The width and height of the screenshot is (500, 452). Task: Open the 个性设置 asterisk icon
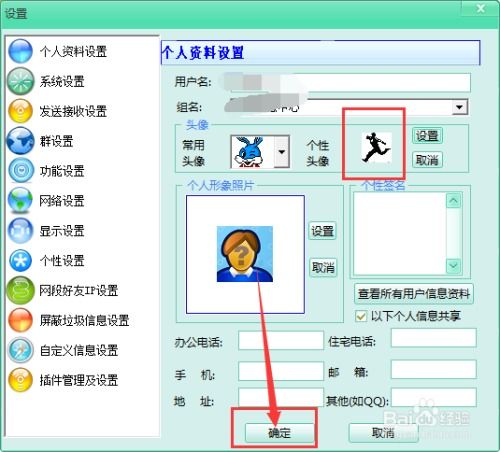20,260
